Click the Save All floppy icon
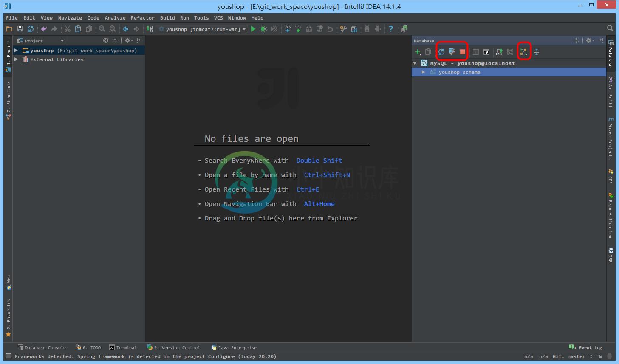This screenshot has width=619, height=364. pos(20,29)
